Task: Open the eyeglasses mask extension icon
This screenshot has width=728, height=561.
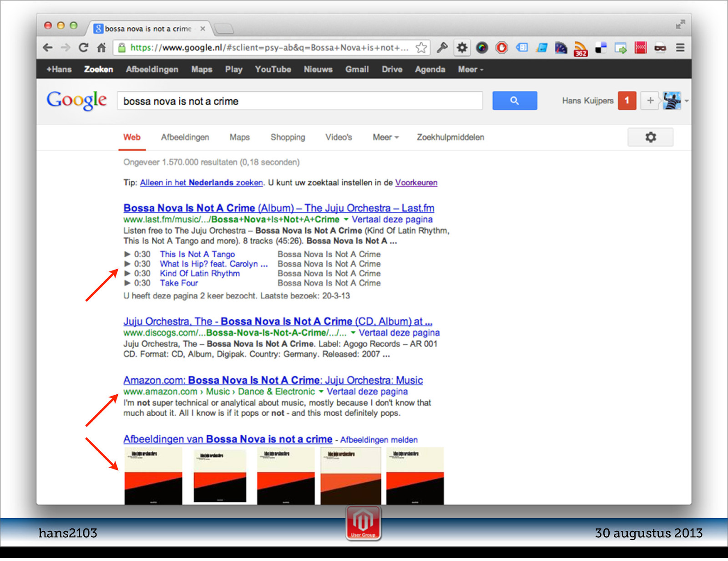Action: (660, 47)
